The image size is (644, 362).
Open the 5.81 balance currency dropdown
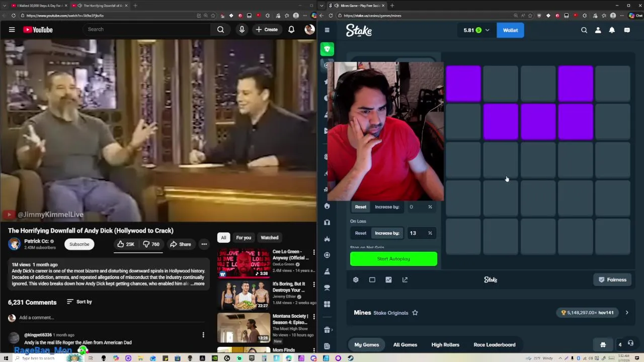point(476,30)
